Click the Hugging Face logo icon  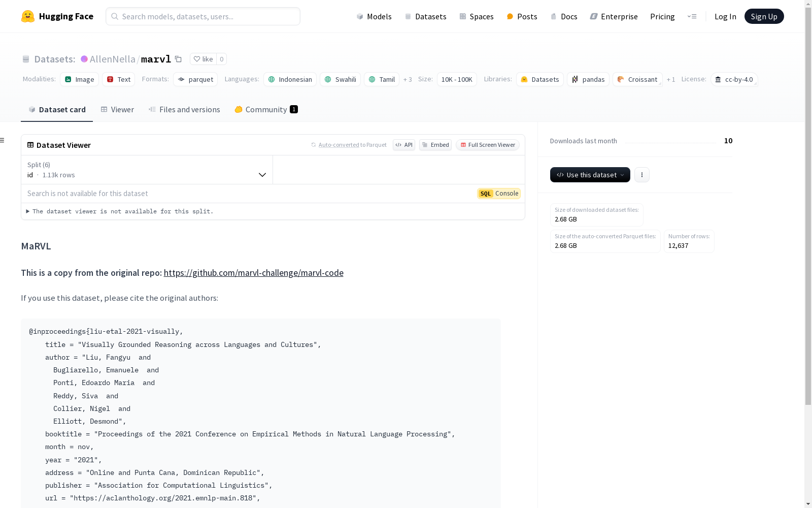pos(28,16)
